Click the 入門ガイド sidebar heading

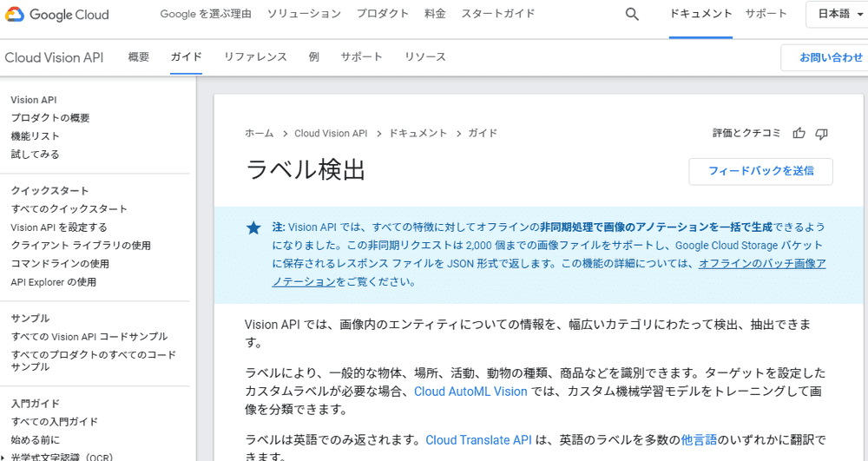[x=35, y=404]
